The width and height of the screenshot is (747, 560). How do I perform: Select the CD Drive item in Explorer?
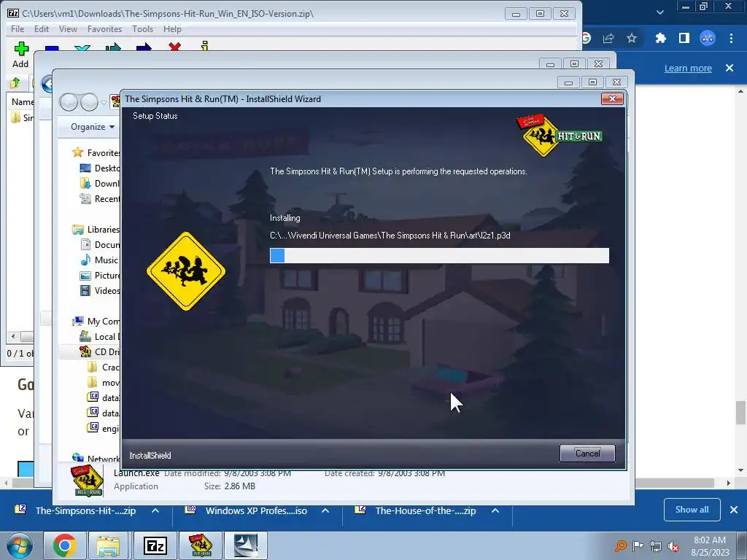coord(107,352)
